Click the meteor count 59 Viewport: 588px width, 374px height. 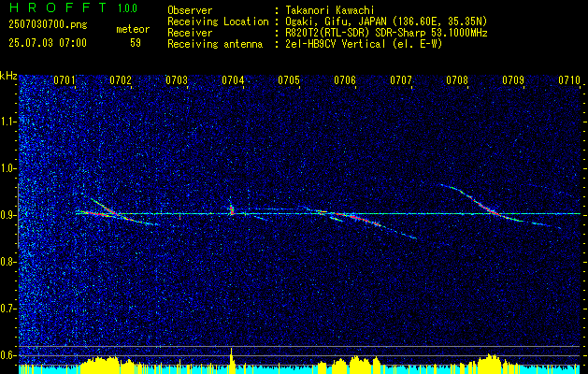pos(136,43)
